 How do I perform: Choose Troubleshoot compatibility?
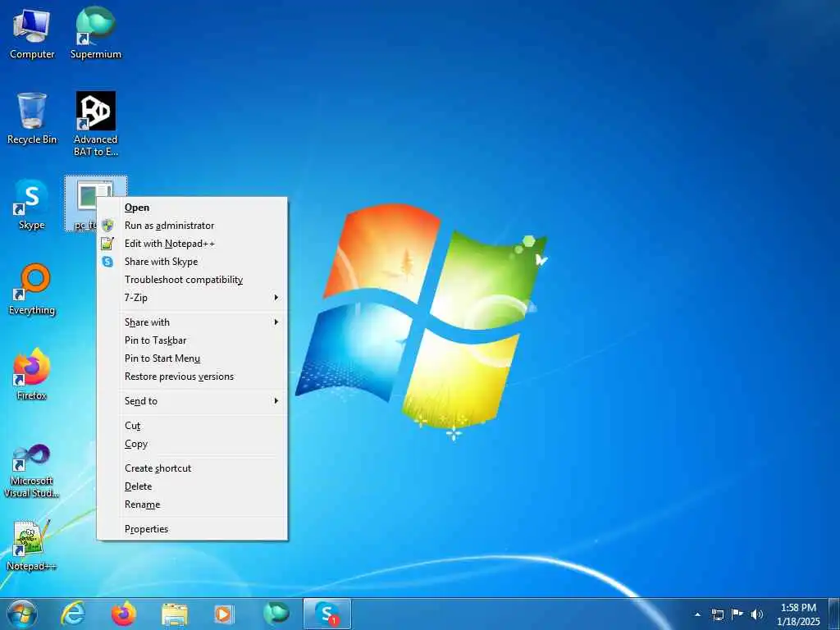coord(192,280)
